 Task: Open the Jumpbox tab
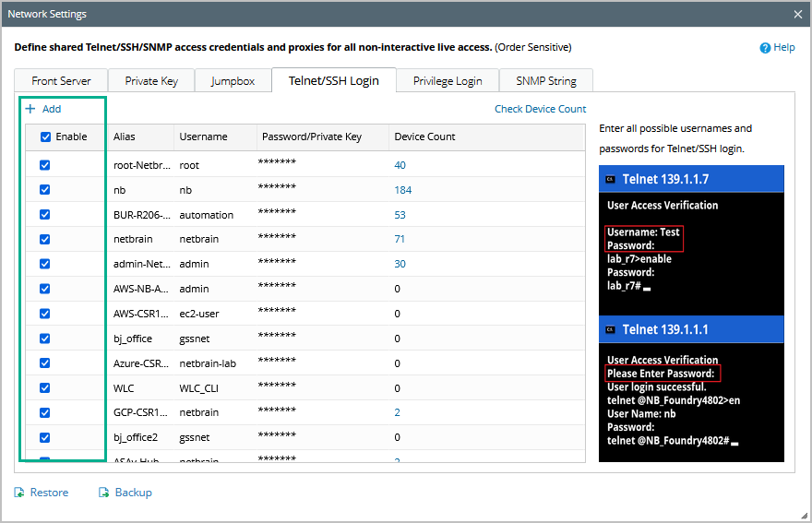[x=233, y=81]
